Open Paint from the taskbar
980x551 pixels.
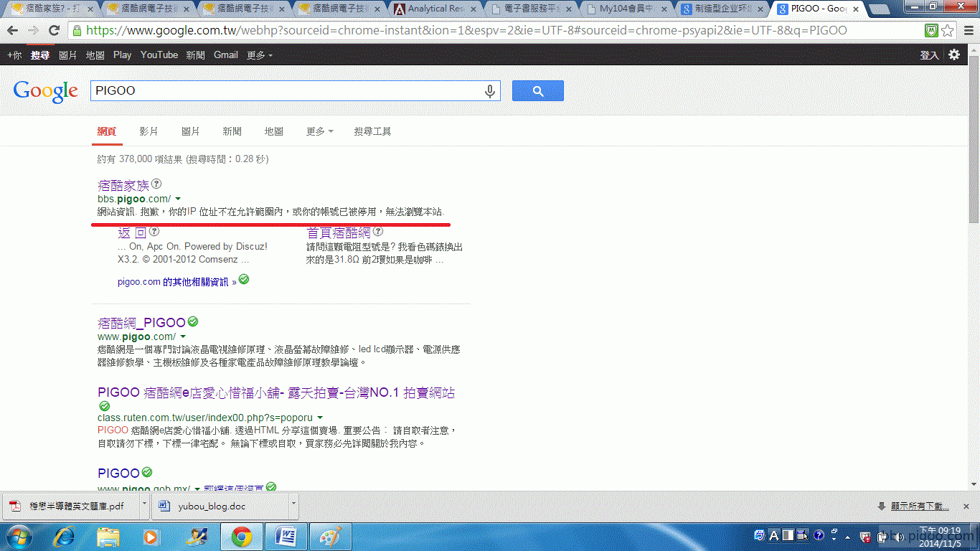tap(331, 537)
